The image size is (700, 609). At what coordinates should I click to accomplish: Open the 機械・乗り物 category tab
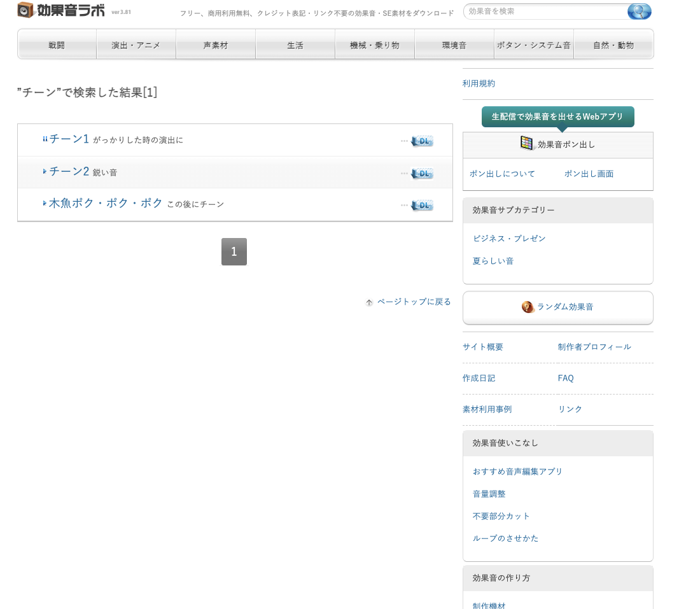(x=375, y=45)
